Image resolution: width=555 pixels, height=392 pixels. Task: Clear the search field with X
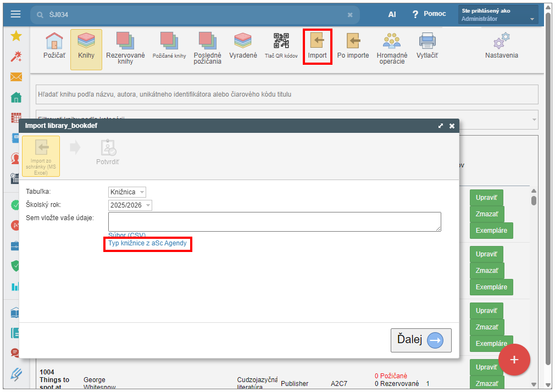click(x=350, y=15)
